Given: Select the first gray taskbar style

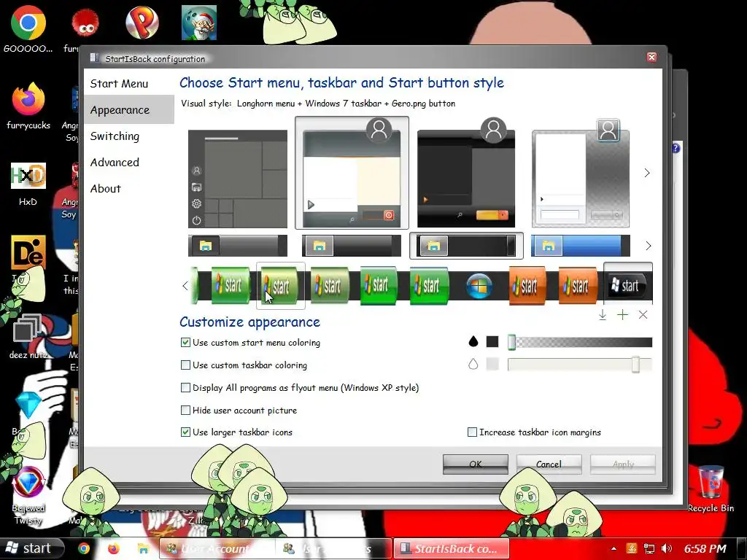Looking at the screenshot, I should coord(238,246).
